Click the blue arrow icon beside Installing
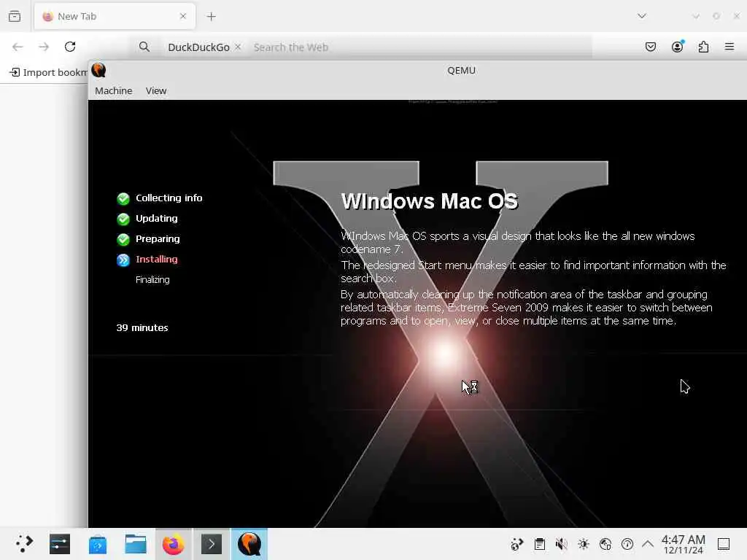747x560 pixels. point(123,260)
